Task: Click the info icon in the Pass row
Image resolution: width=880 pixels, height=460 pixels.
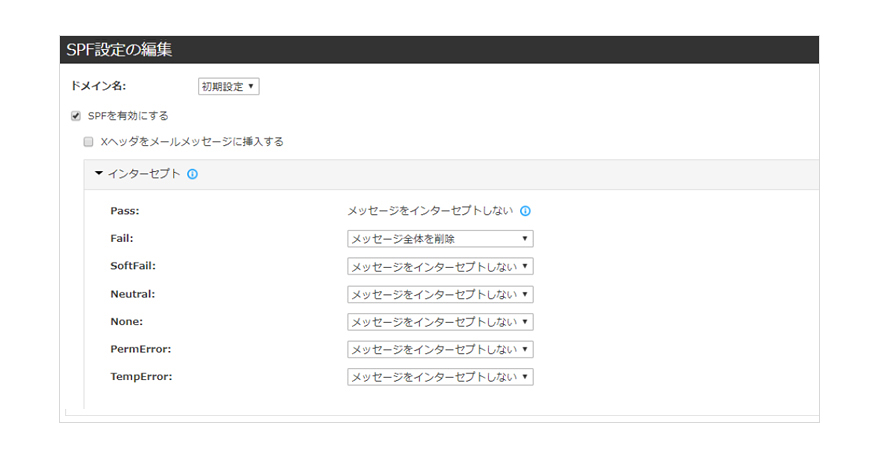Action: (x=525, y=211)
